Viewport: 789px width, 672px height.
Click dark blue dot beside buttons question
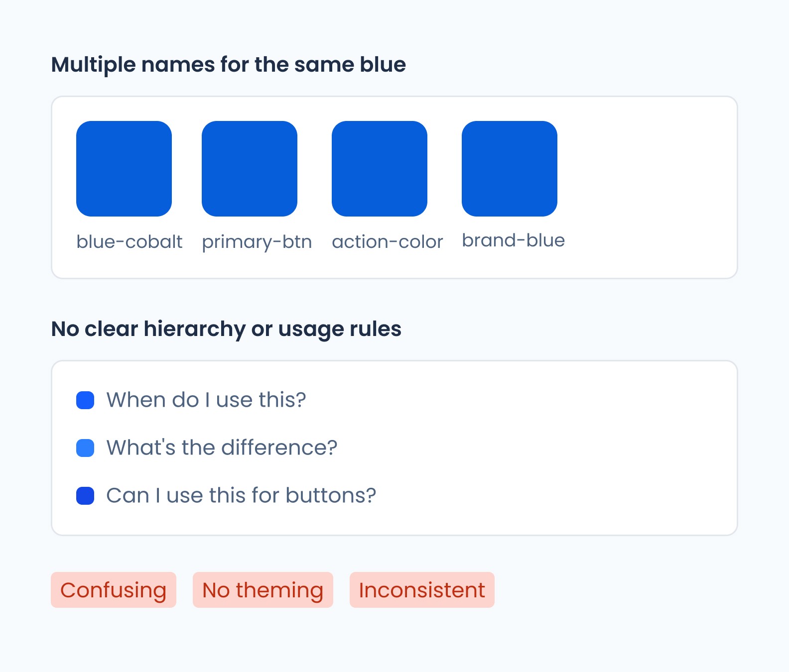[x=85, y=496]
